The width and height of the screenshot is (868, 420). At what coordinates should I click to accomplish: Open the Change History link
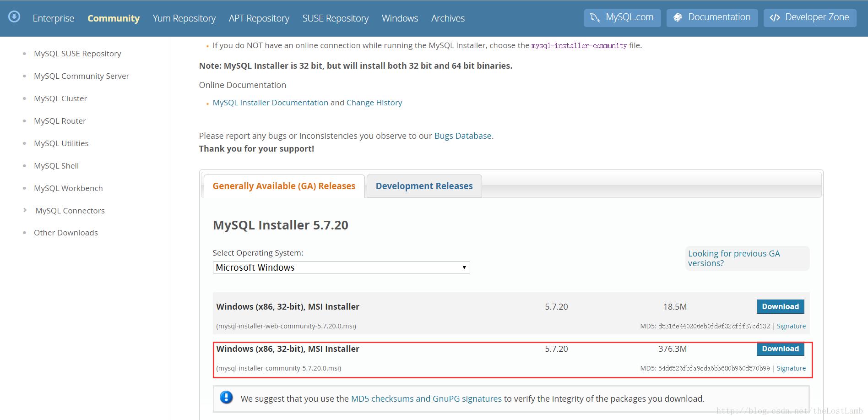click(x=374, y=102)
